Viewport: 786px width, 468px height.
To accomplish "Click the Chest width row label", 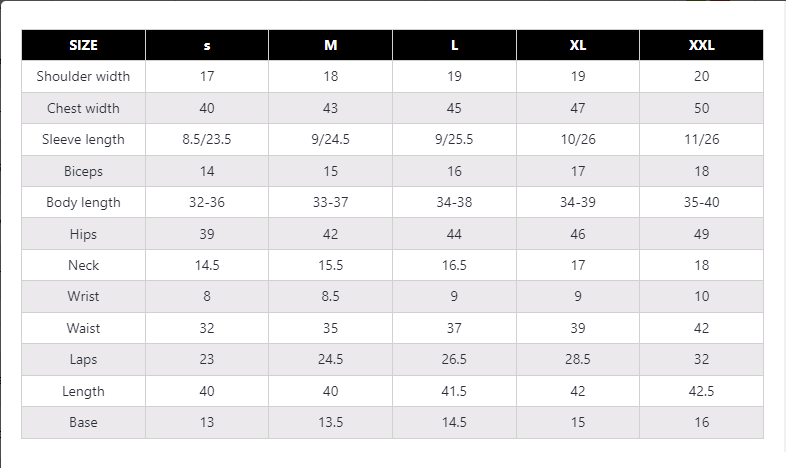I will click(83, 108).
